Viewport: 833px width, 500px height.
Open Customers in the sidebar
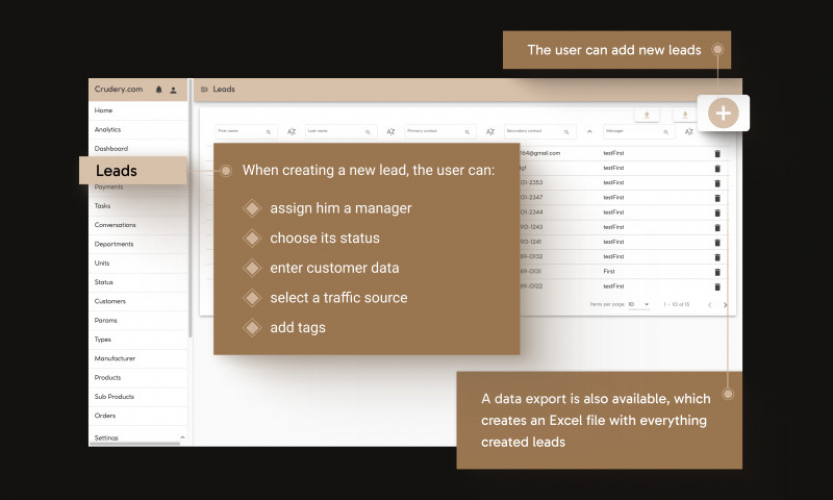click(138, 301)
